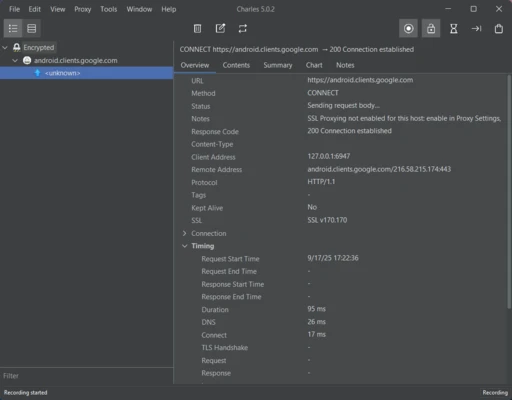Click the Tags row label

coord(199,195)
